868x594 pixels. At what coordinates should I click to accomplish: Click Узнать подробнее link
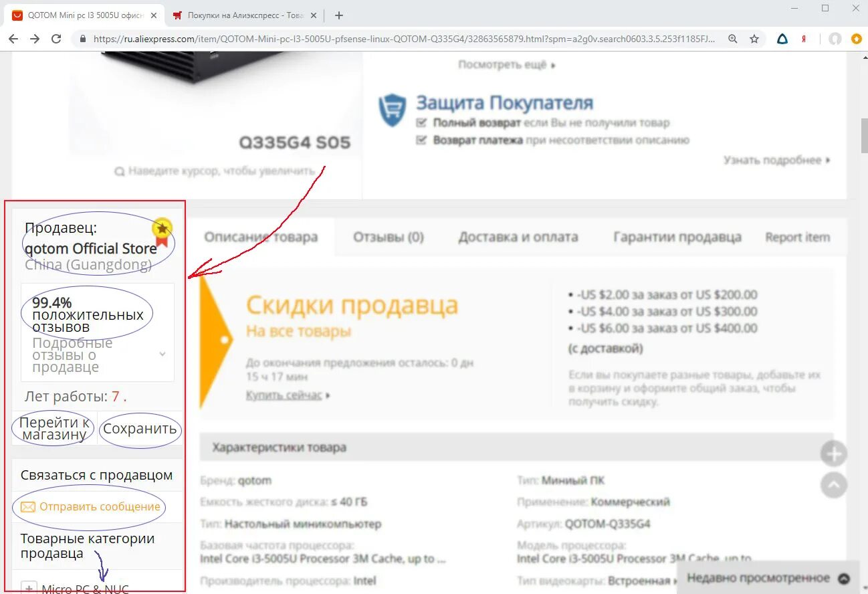tap(777, 160)
